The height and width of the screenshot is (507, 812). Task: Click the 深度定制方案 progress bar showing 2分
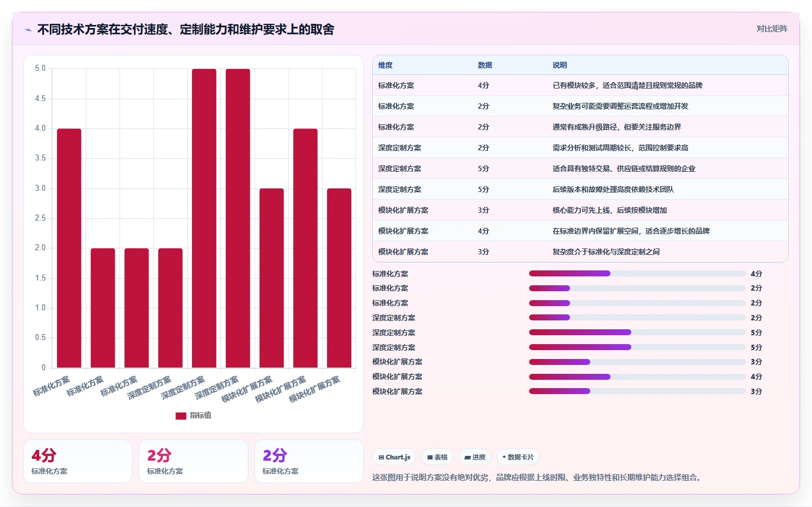(x=637, y=317)
